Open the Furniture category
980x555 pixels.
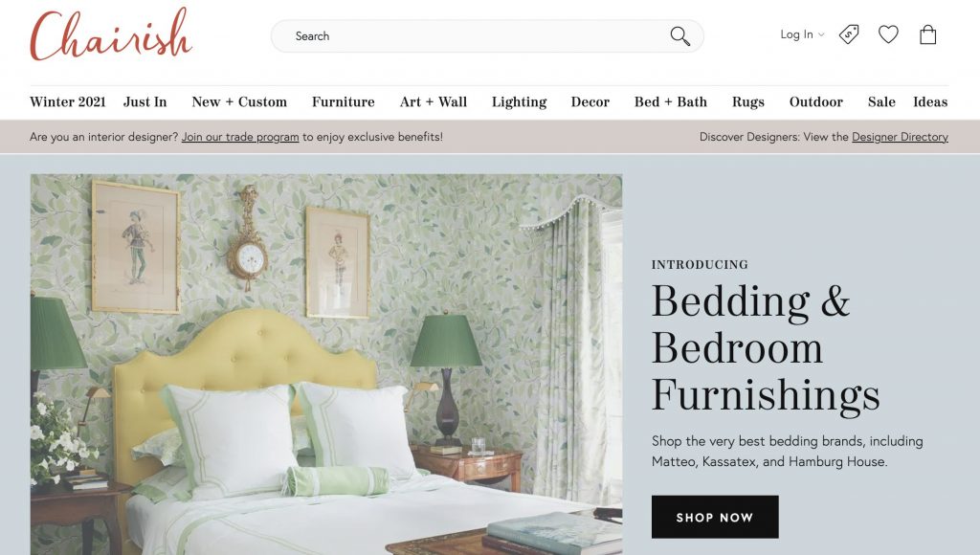pyautogui.click(x=344, y=101)
